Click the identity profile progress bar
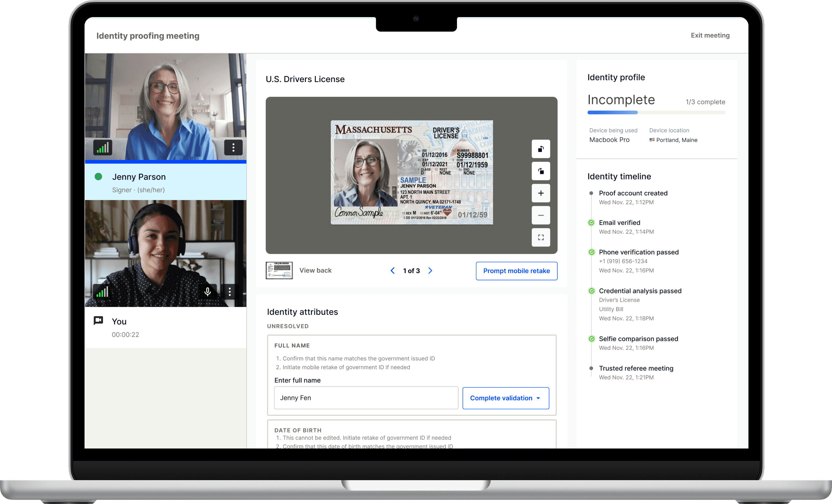Screen dimensions: 832x504 coord(656,112)
